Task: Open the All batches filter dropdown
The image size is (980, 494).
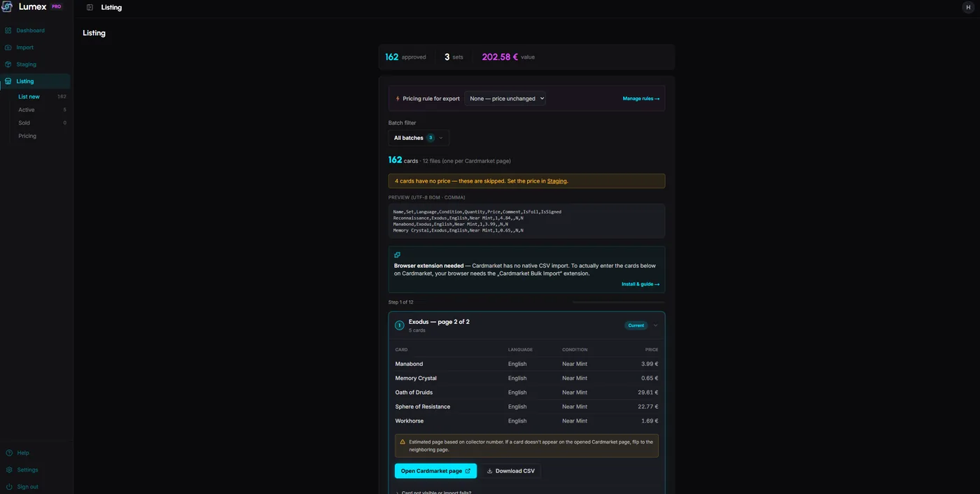Action: pos(419,138)
